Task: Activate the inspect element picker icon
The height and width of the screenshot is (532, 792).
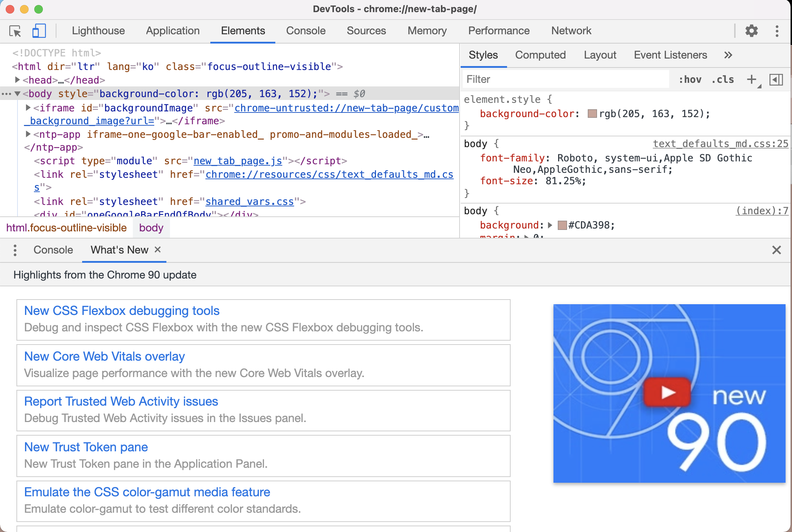Action: 15,31
